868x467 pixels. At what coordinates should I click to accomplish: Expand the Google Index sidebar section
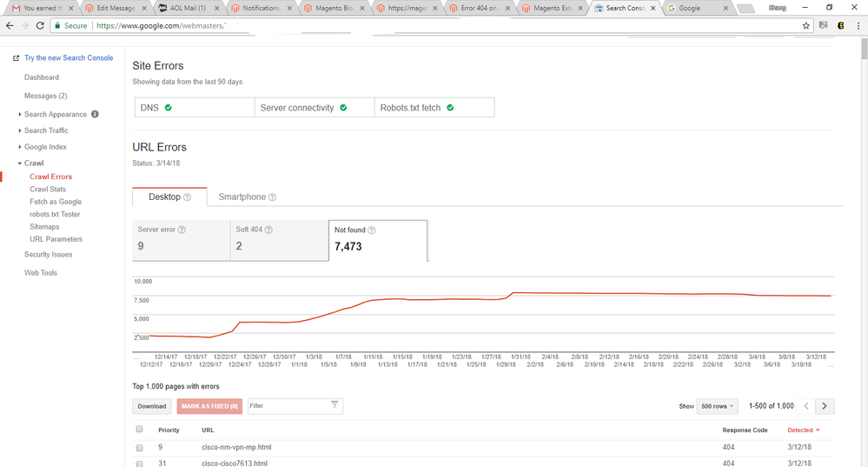tap(45, 147)
